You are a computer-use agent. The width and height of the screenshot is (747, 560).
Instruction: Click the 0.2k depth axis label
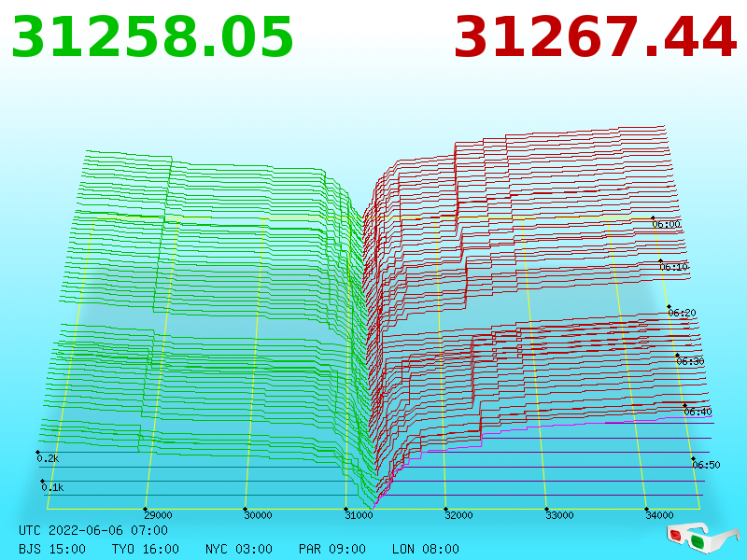pos(48,458)
